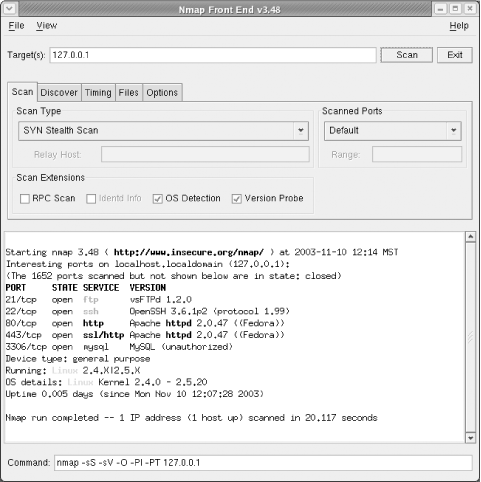Click the 22/tcp port row
This screenshot has height=482, width=481.
147,311
